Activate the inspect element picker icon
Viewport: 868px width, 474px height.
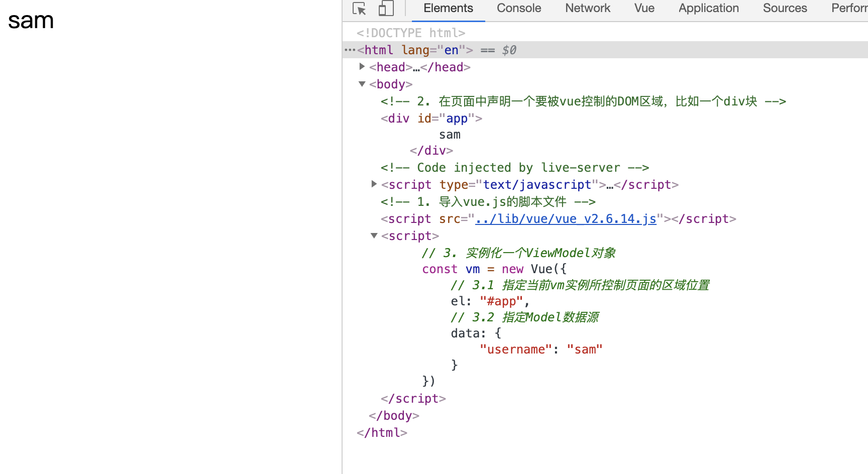tap(359, 9)
